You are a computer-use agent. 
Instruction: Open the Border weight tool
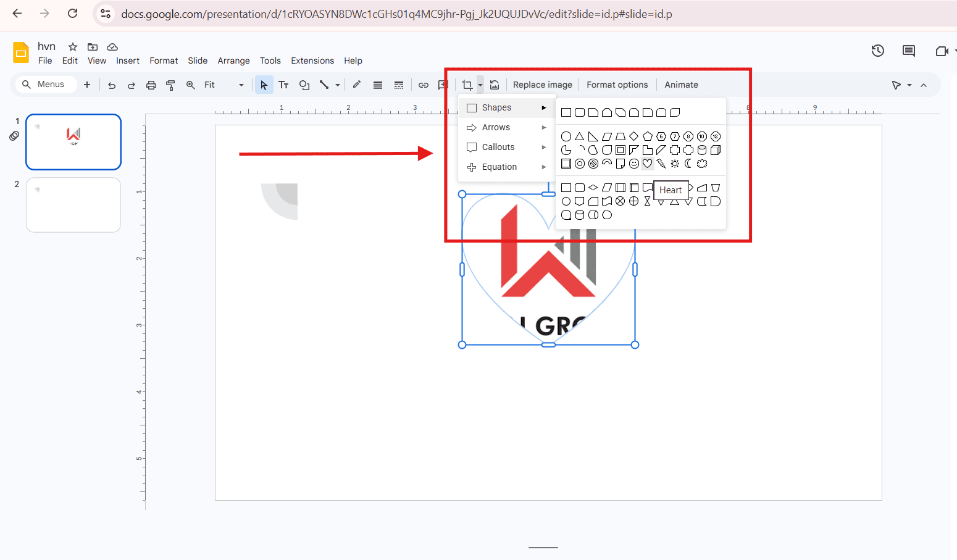click(378, 85)
